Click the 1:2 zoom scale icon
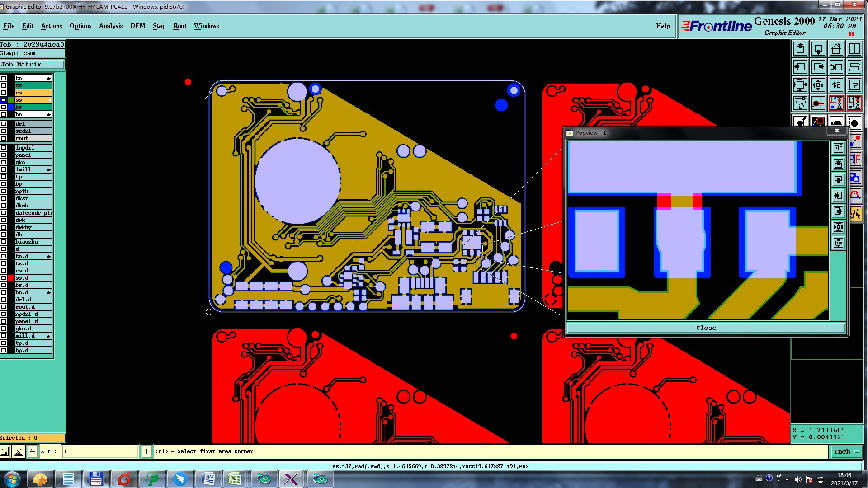The width and height of the screenshot is (868, 488). (x=836, y=85)
